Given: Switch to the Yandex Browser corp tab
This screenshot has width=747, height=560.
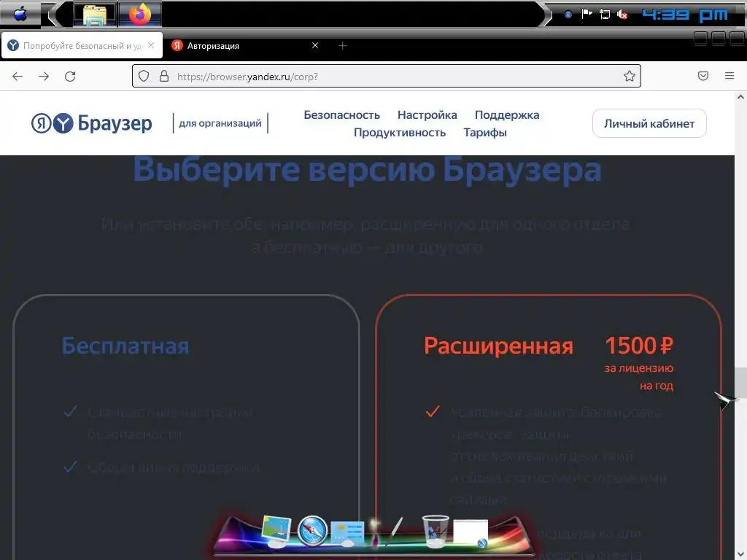Looking at the screenshot, I should [82, 46].
